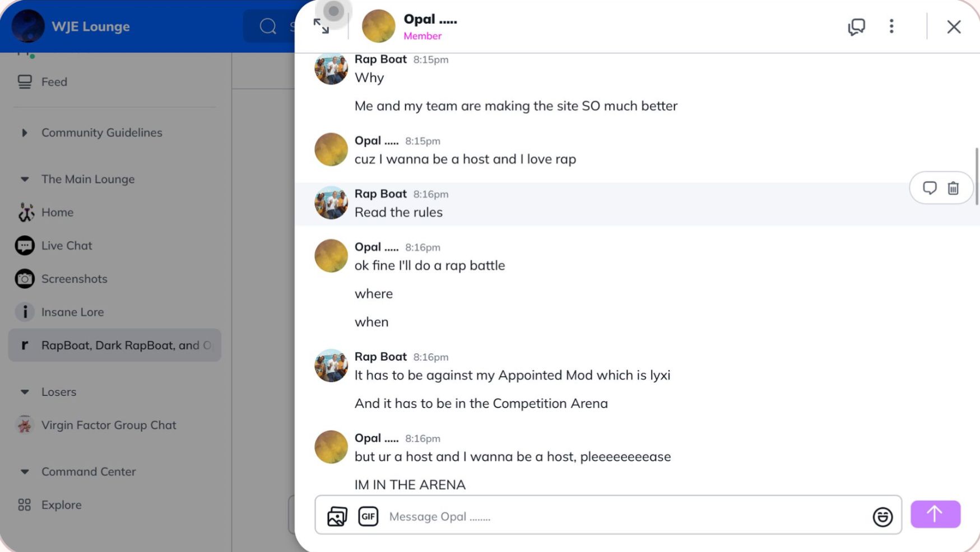Screen dimensions: 980x552
Task: Click the Message Opal text field
Action: (622, 516)
